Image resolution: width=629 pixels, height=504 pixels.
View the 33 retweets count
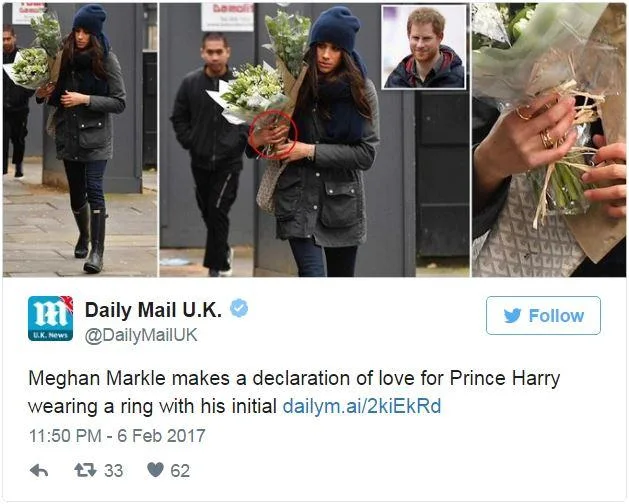click(114, 471)
